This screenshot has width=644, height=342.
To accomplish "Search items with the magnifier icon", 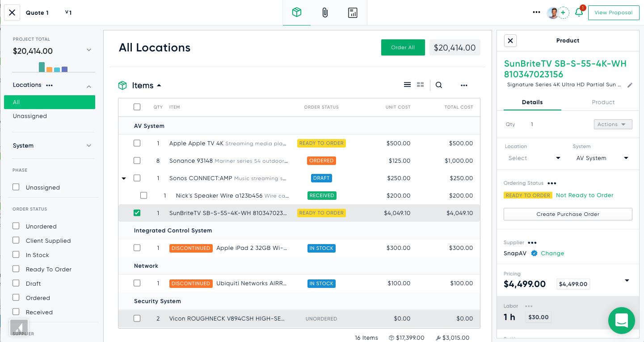I will pyautogui.click(x=439, y=85).
